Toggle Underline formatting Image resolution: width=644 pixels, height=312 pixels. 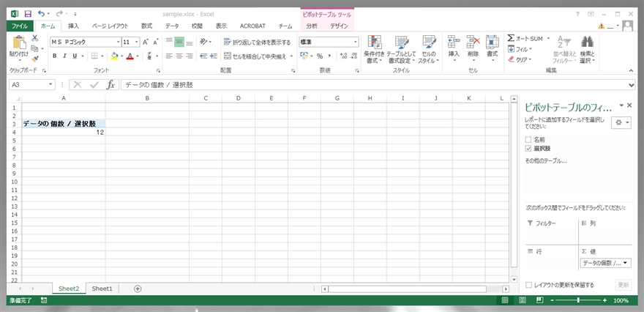[75, 56]
